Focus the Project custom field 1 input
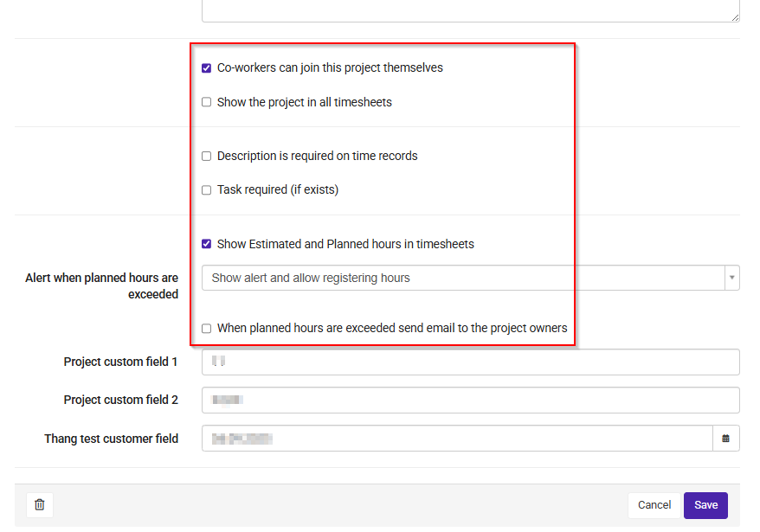Viewport: 760px width, 532px height. click(471, 362)
